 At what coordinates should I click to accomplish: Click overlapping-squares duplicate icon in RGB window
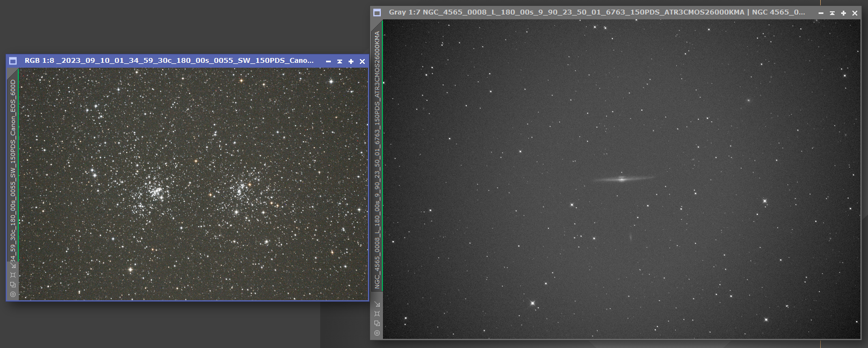tap(13, 285)
